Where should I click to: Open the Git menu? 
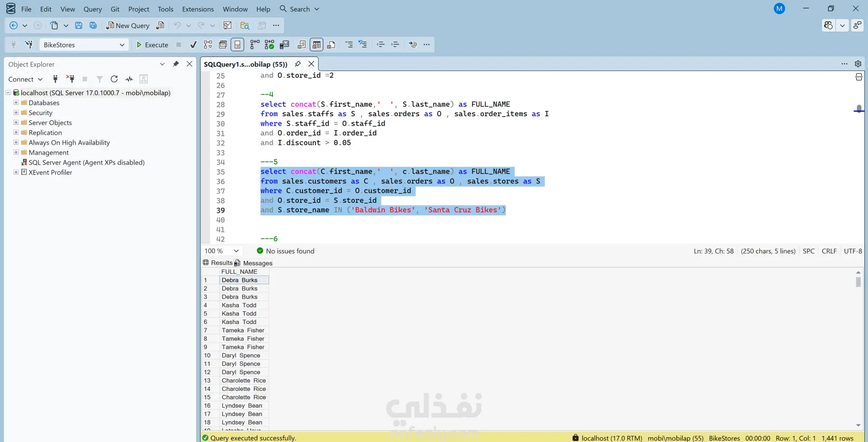[115, 9]
